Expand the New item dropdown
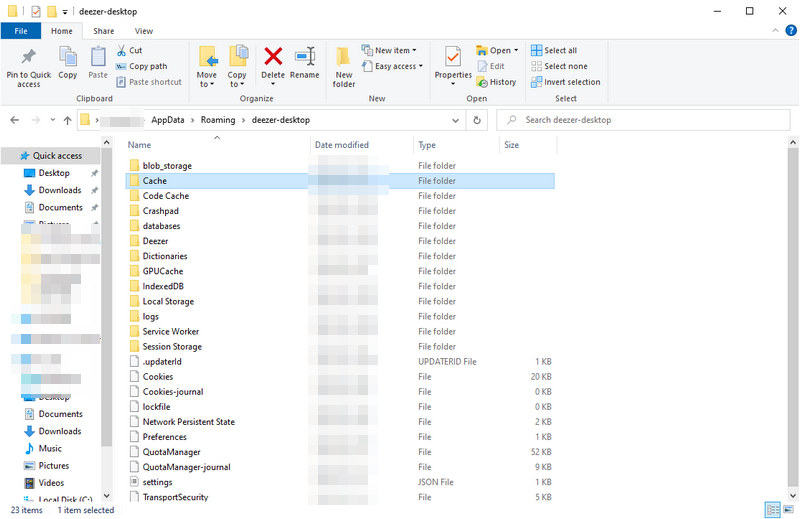 pos(389,50)
